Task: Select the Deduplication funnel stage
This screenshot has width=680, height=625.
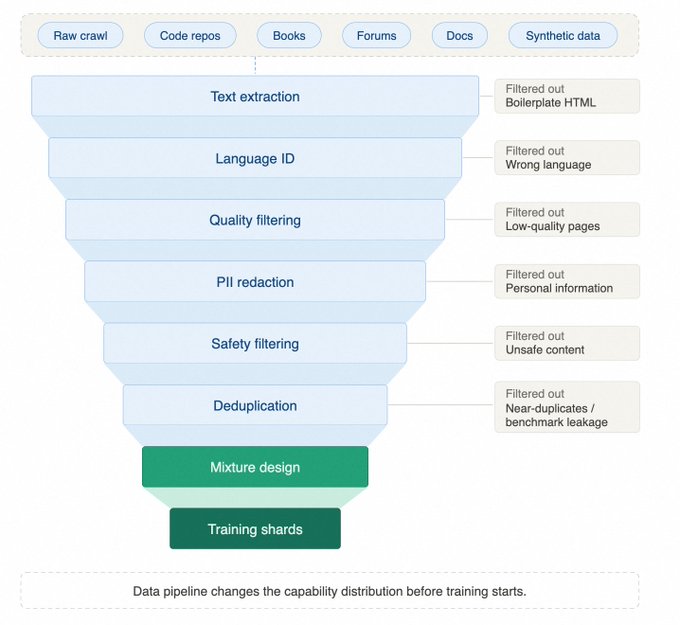Action: (x=255, y=406)
